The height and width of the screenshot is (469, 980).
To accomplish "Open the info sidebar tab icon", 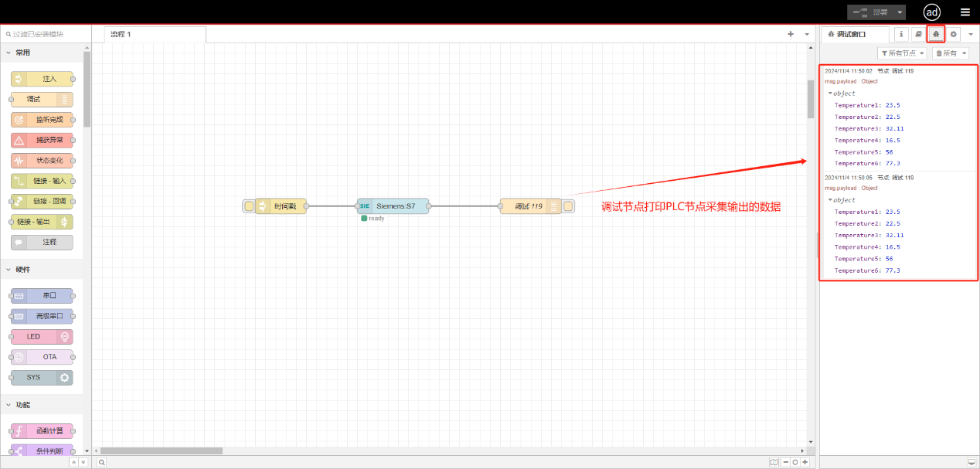I will pyautogui.click(x=901, y=34).
